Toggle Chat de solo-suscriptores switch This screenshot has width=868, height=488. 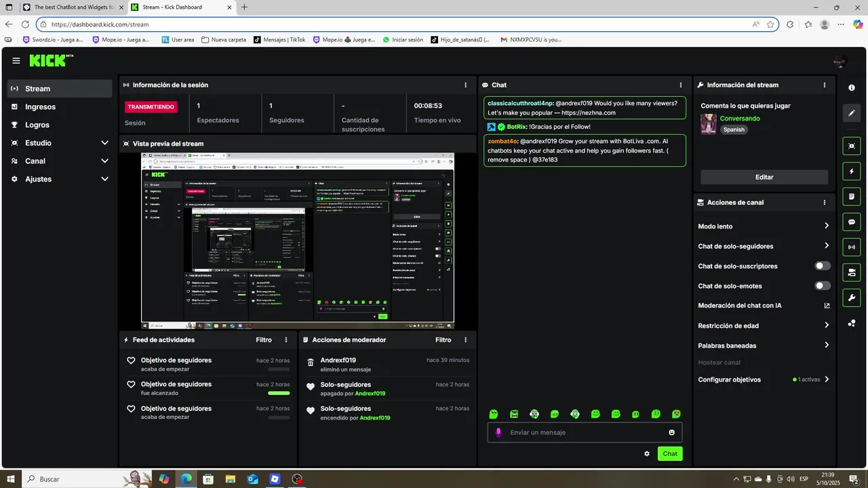coord(823,266)
